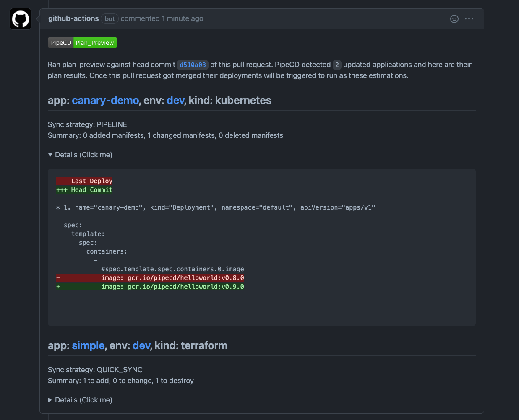
Task: Click the GitHub Actions avatar icon
Action: click(21, 19)
